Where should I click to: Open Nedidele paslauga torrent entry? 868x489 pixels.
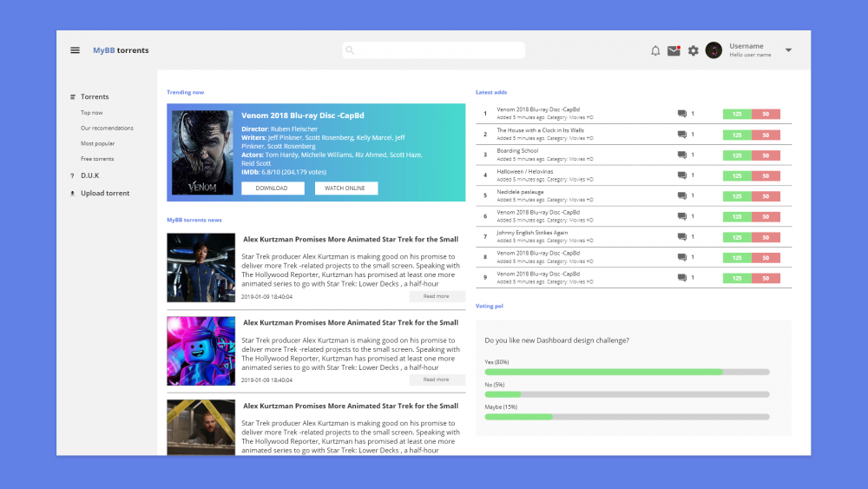coord(520,192)
